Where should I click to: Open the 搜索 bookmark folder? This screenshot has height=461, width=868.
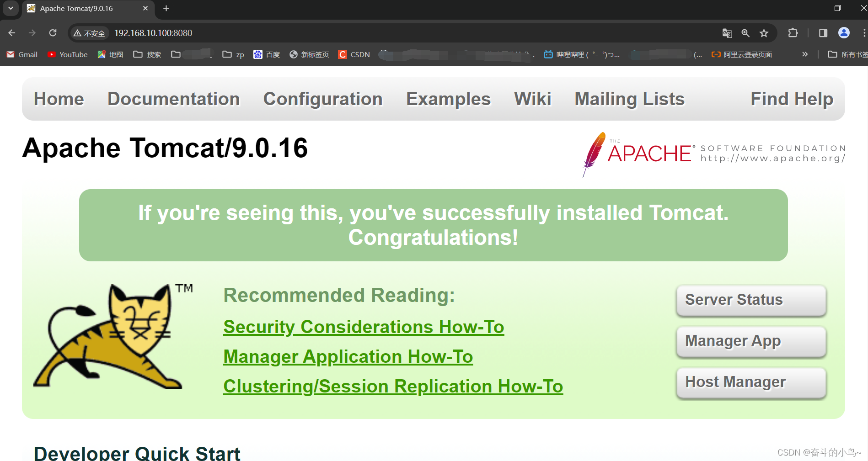[x=147, y=54]
